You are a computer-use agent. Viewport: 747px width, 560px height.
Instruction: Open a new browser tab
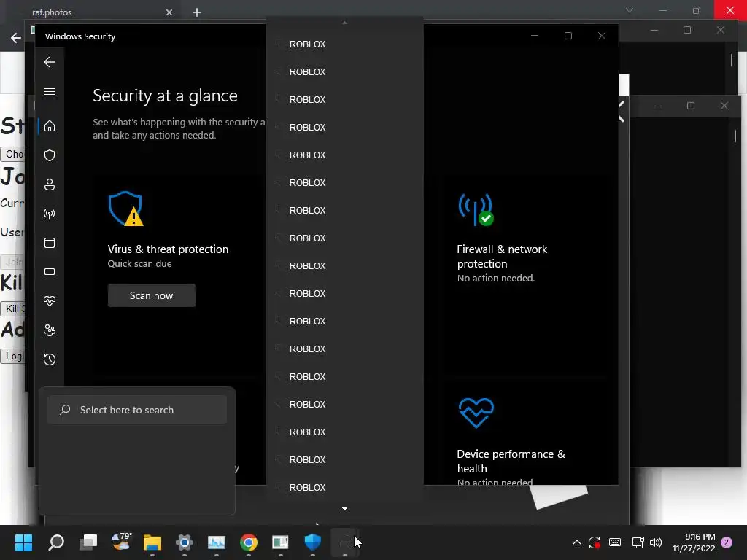pyautogui.click(x=197, y=12)
